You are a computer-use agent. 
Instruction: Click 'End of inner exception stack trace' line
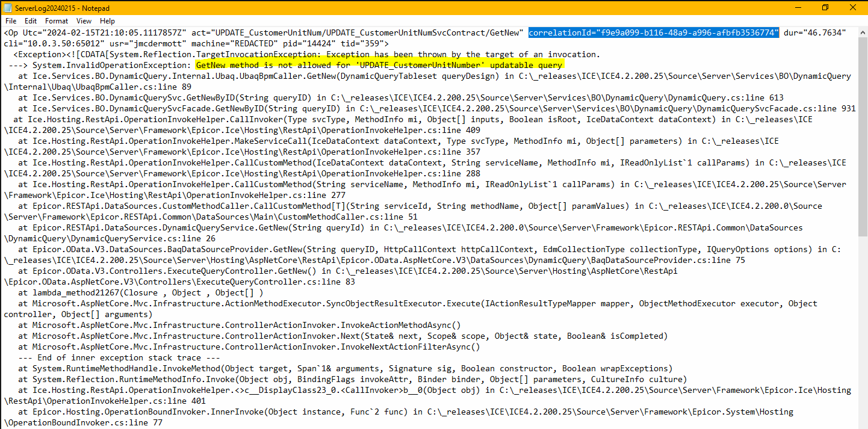click(119, 357)
